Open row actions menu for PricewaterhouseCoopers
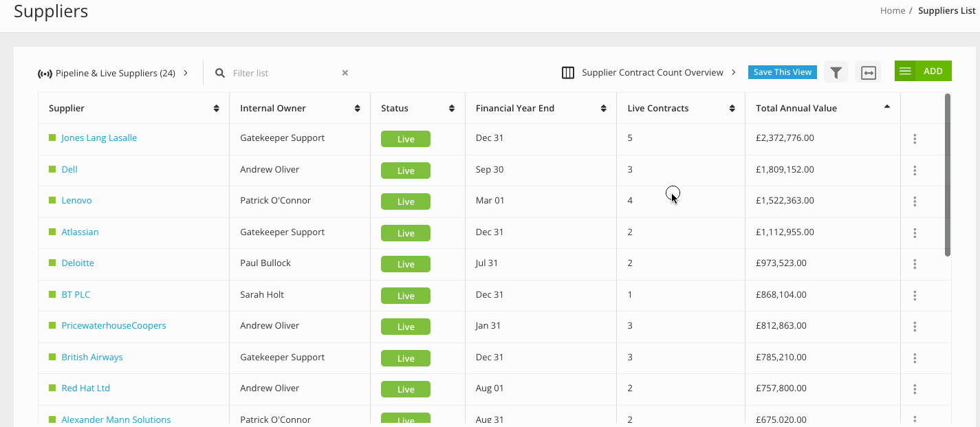Screen dimensions: 980x427 pyautogui.click(x=915, y=327)
